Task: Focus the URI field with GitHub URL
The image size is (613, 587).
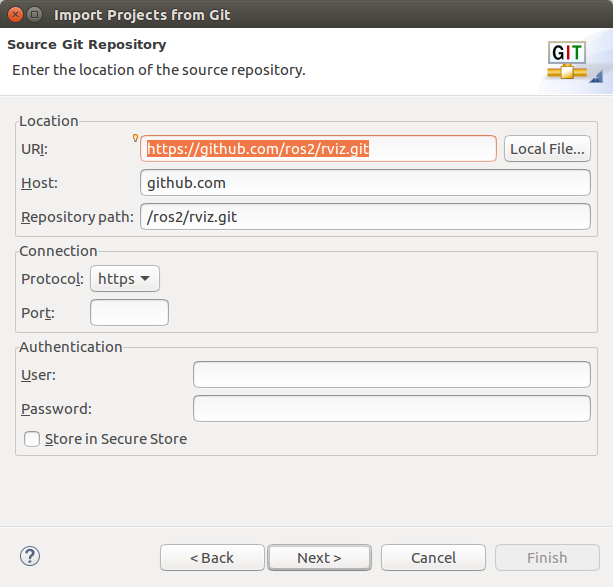Action: pos(318,149)
